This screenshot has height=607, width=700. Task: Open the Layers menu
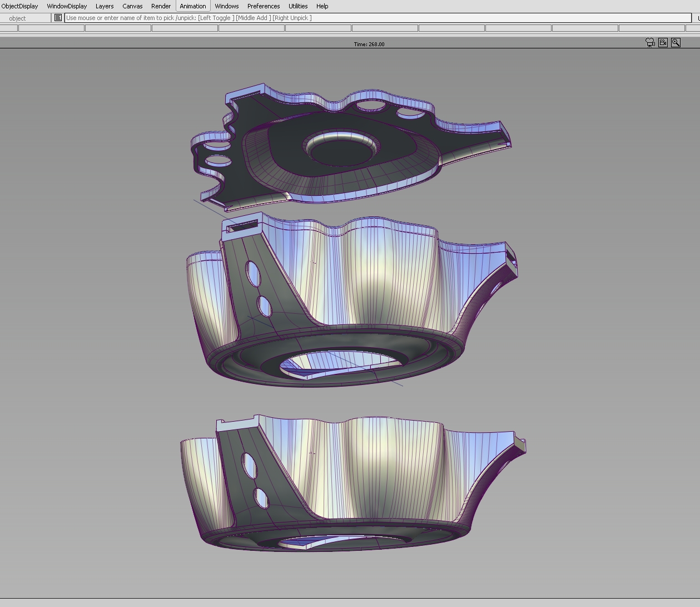point(105,6)
